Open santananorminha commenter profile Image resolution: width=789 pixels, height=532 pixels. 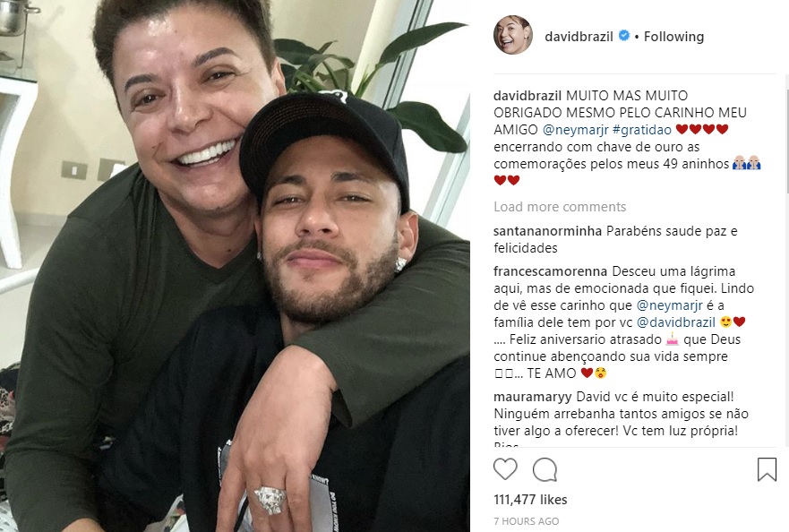click(x=547, y=231)
